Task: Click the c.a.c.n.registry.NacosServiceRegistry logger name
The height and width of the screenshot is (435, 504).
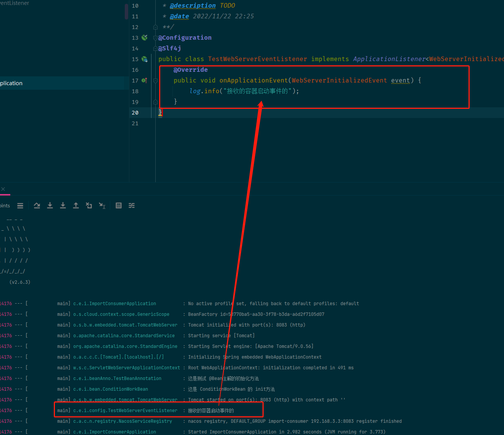Action: point(122,421)
